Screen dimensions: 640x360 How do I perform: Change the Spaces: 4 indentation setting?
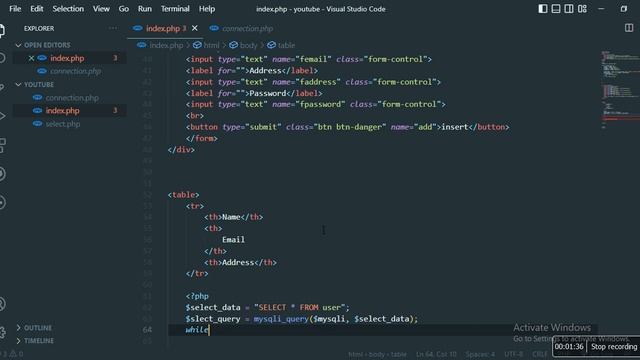[x=480, y=354]
